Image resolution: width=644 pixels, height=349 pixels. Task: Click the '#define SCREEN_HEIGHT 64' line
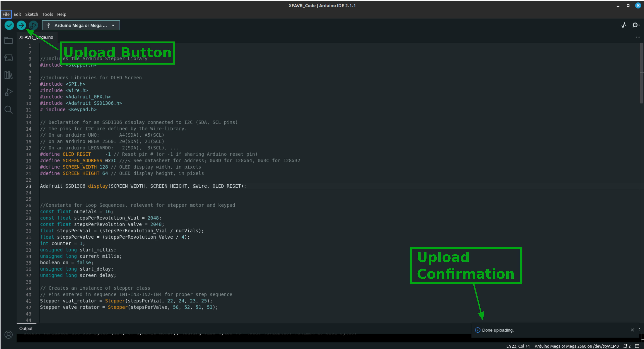122,173
